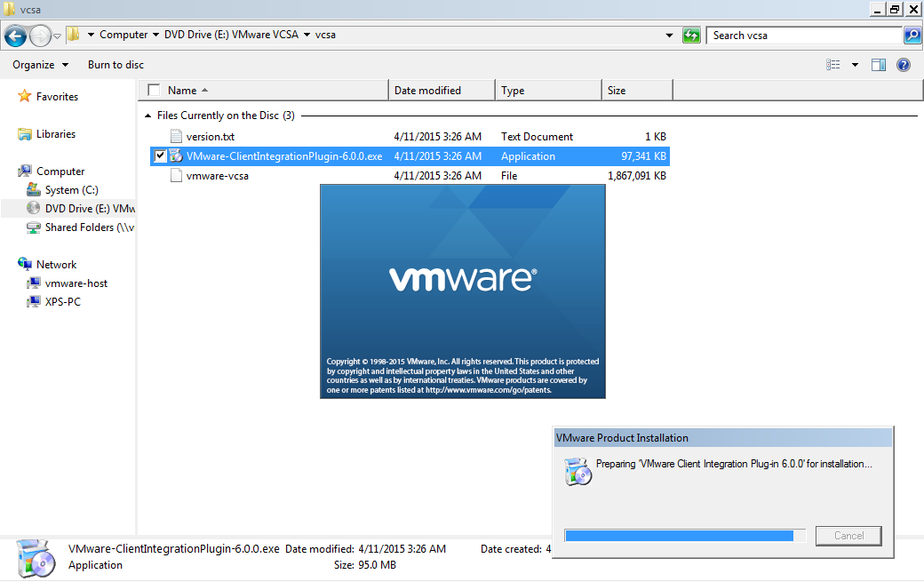924x582 pixels.
Task: Click the vmware-host computer icon
Action: 34,283
